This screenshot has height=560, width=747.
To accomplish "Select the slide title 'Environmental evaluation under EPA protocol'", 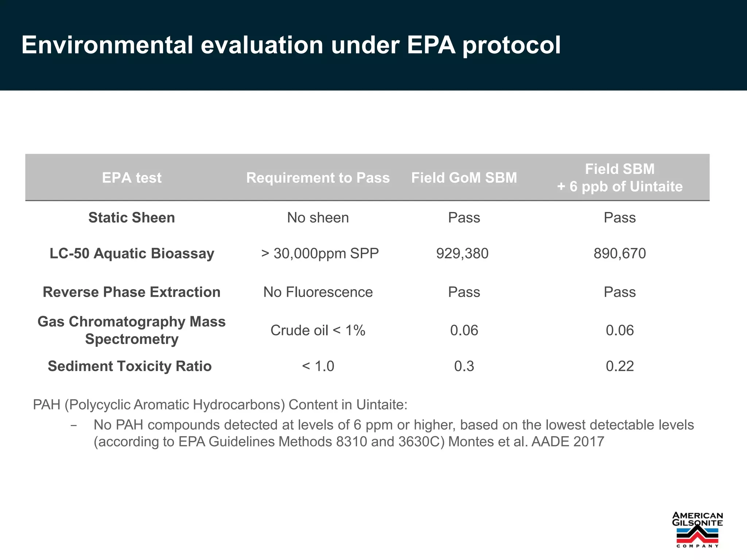I will pyautogui.click(x=291, y=45).
